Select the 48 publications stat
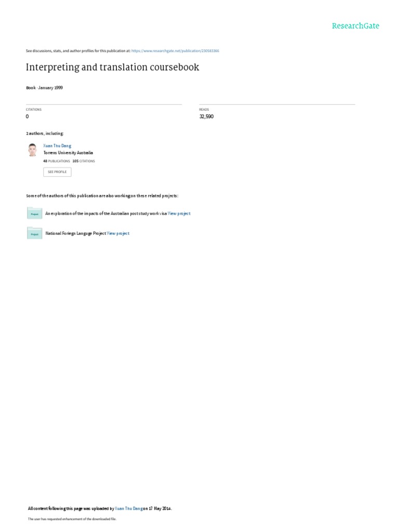This screenshot has height=532, width=399. click(56, 161)
